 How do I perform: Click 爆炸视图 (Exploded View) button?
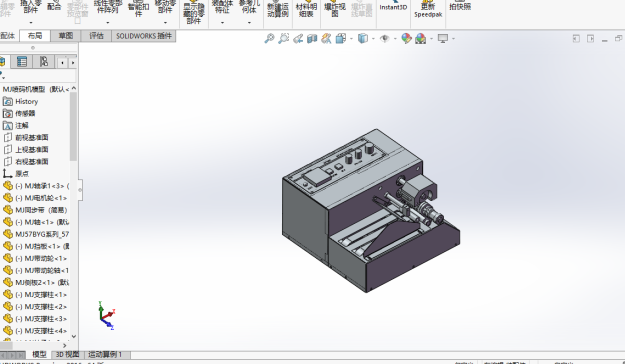[334, 9]
